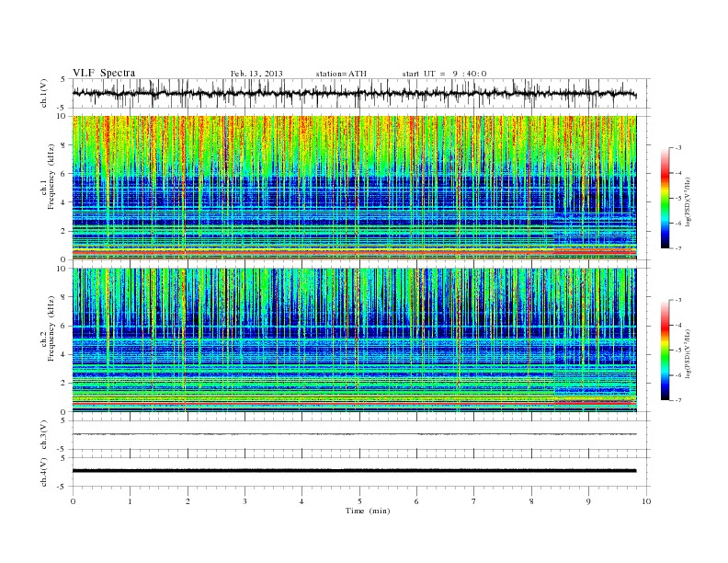Click the ch.2 colorbar 'log(PSD)(V²/Hz)' label
The image size is (728, 563).
coord(688,353)
